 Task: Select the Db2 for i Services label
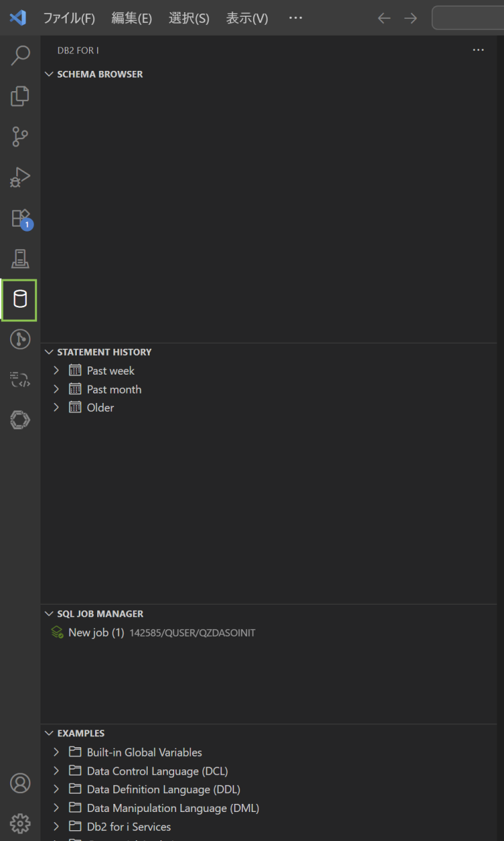click(129, 826)
